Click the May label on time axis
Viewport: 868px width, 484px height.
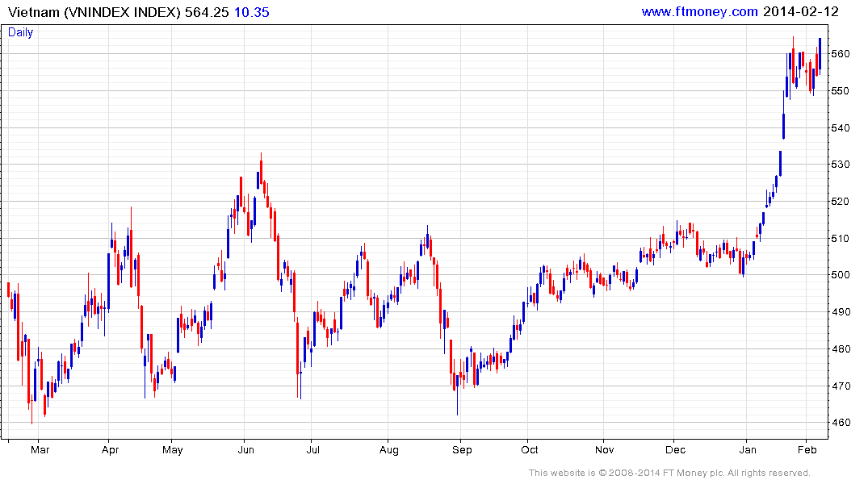click(x=173, y=450)
